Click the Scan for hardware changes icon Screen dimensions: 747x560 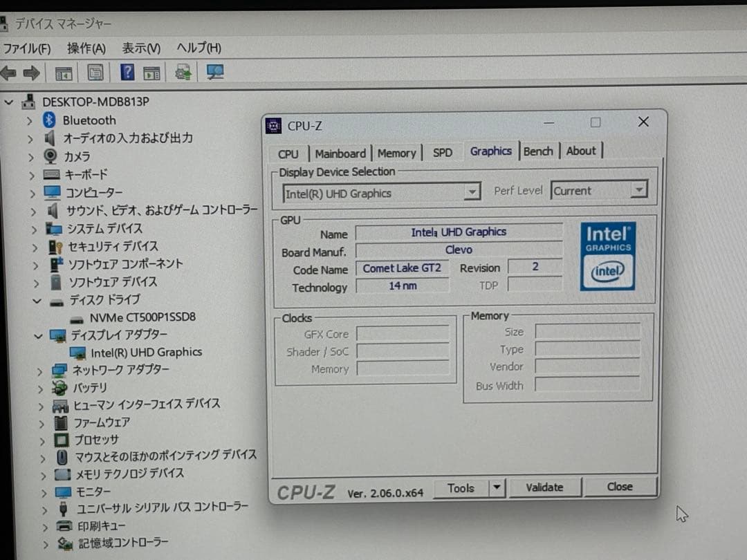coord(215,72)
